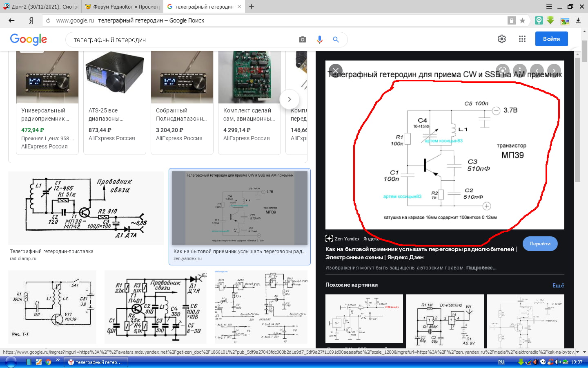Go to previous image in preview
Image resolution: width=588 pixels, height=368 pixels.
tap(537, 70)
